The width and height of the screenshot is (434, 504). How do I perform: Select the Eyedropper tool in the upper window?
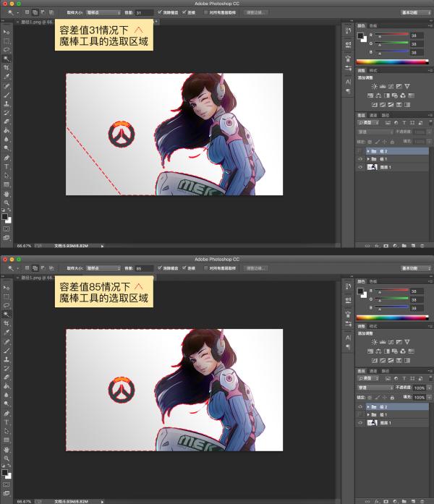tap(6, 77)
